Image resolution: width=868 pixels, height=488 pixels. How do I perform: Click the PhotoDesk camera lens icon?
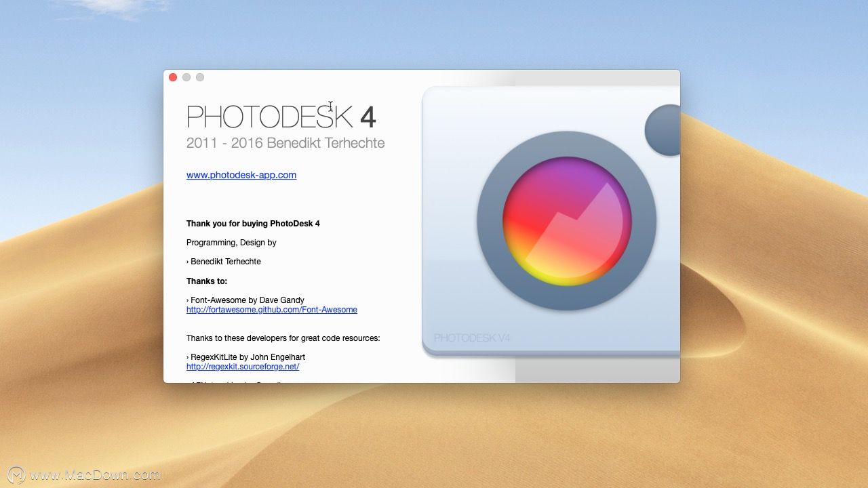567,221
